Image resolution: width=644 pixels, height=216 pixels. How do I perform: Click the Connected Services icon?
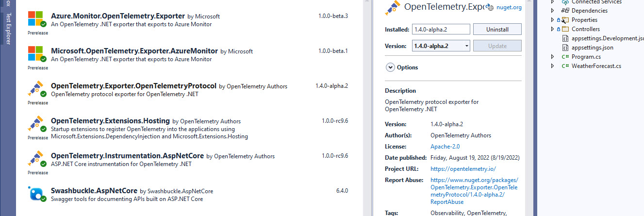[565, 2]
